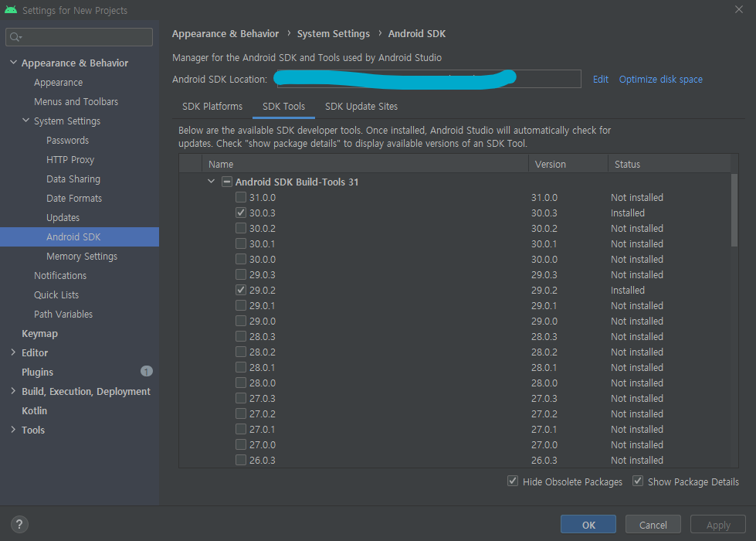The image size is (756, 541).
Task: Open Date Formats settings
Action: click(74, 199)
